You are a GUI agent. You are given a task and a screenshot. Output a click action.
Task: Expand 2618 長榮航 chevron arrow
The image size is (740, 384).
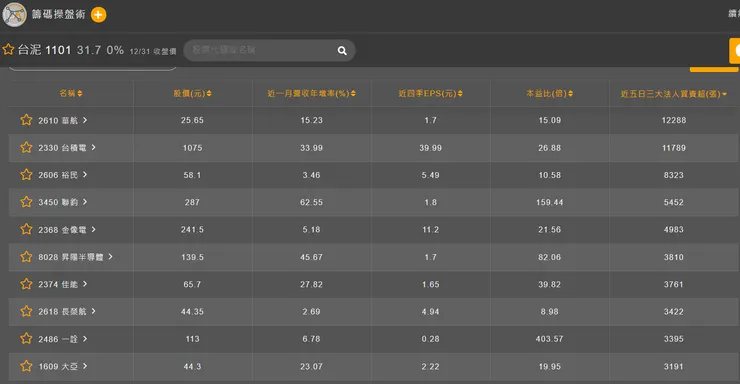pyautogui.click(x=93, y=311)
